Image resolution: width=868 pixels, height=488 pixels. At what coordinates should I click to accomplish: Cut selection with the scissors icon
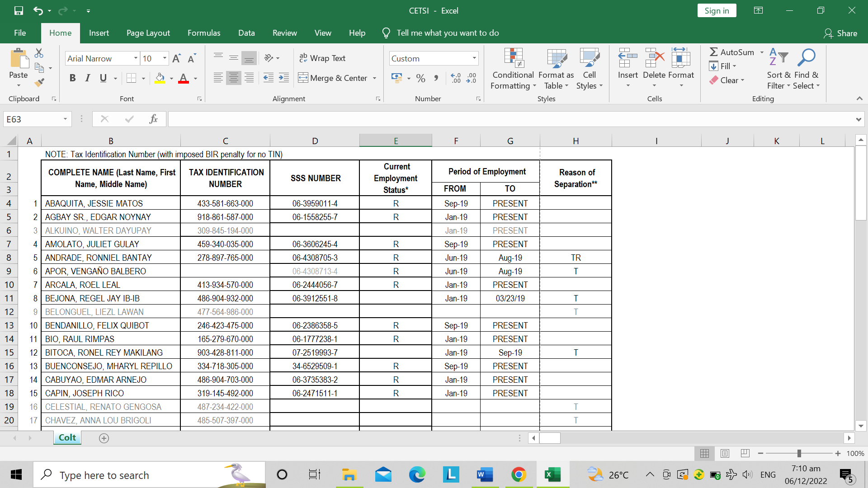(x=39, y=53)
